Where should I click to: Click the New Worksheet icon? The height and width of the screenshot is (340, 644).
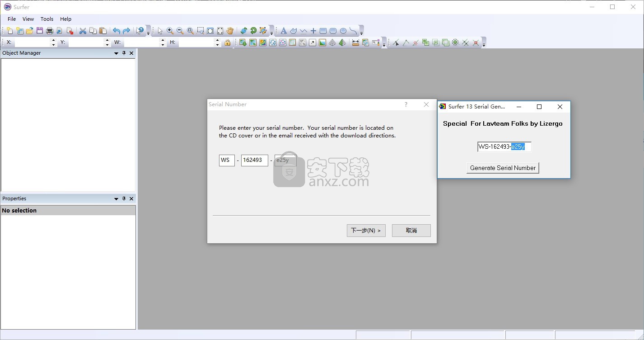point(20,31)
